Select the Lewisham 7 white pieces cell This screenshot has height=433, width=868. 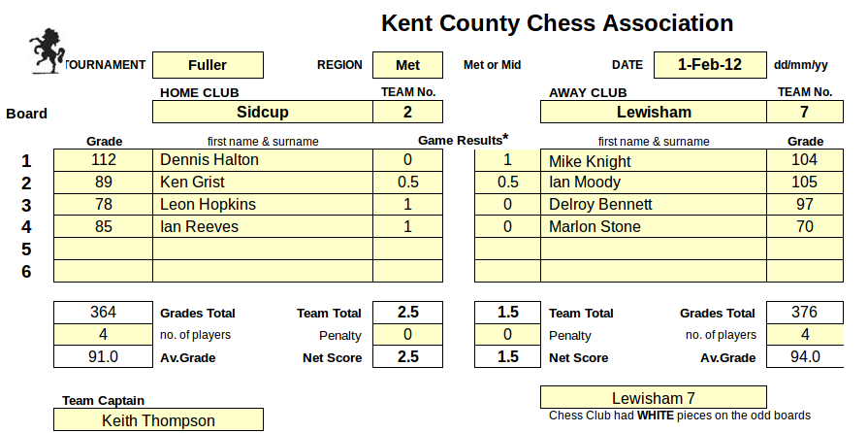654,397
